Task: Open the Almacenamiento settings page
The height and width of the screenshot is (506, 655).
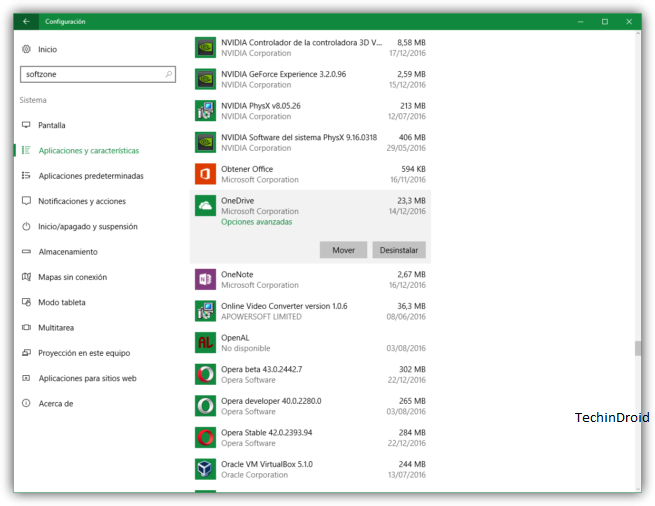Action: point(68,252)
